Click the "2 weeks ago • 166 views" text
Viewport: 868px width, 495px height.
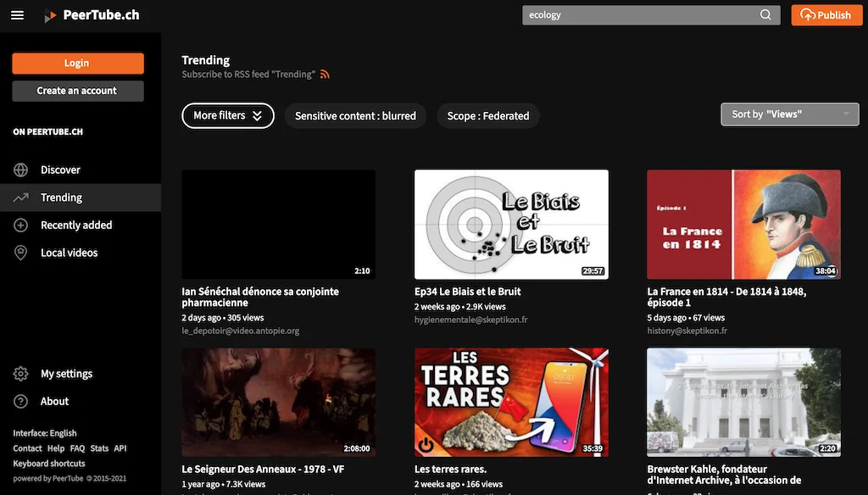pyautogui.click(x=459, y=485)
